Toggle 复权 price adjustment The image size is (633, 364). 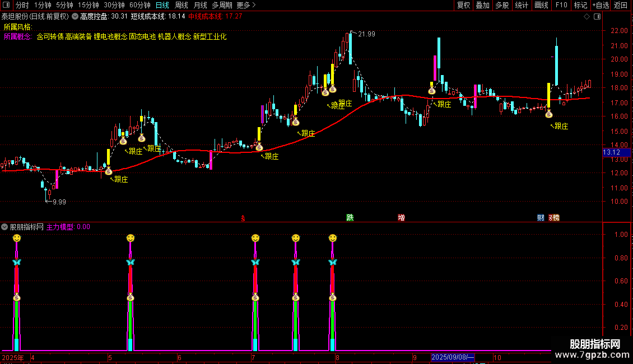(463, 5)
